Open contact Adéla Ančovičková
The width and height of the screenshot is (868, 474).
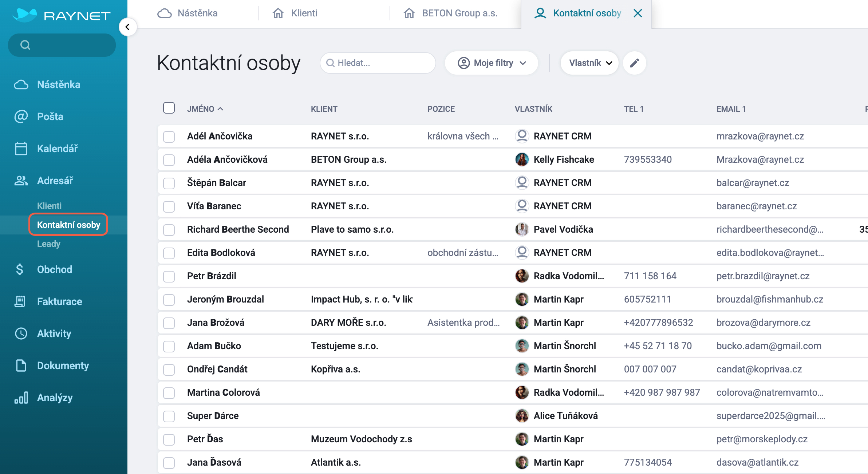tap(227, 159)
